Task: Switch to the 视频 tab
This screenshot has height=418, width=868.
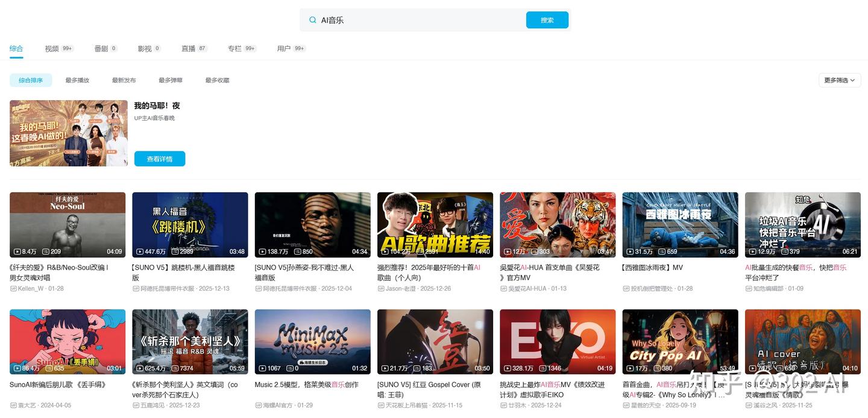Action: 59,48
